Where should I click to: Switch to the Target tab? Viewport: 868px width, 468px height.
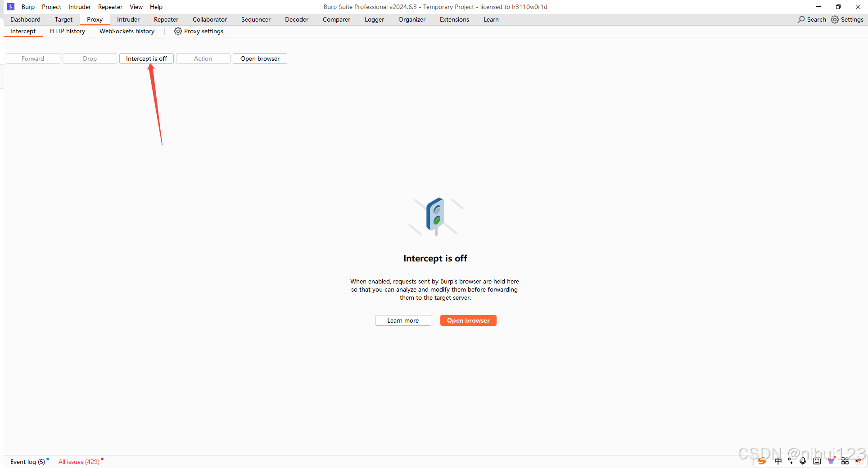[63, 19]
